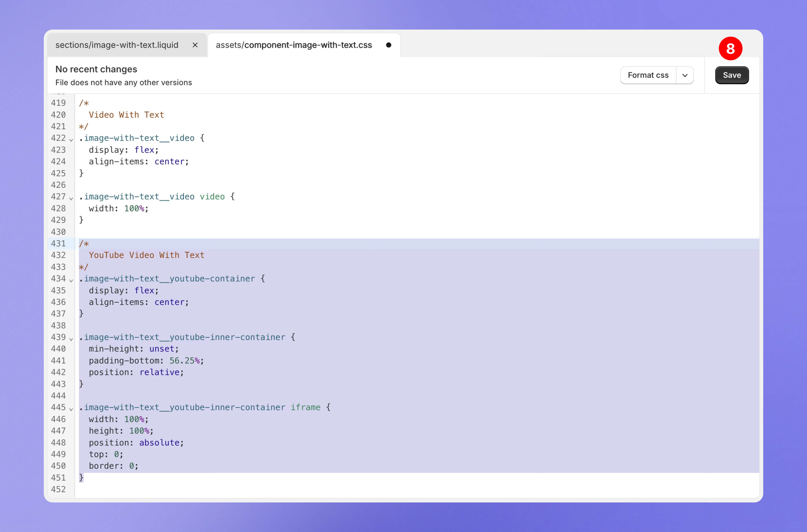Click line number 431 in the gutter
The width and height of the screenshot is (807, 532).
pos(58,244)
